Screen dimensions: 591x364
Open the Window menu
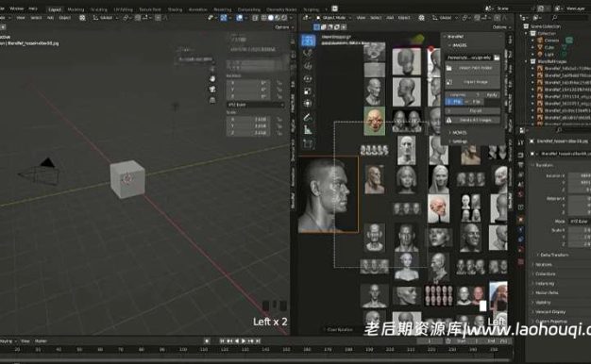coord(17,8)
